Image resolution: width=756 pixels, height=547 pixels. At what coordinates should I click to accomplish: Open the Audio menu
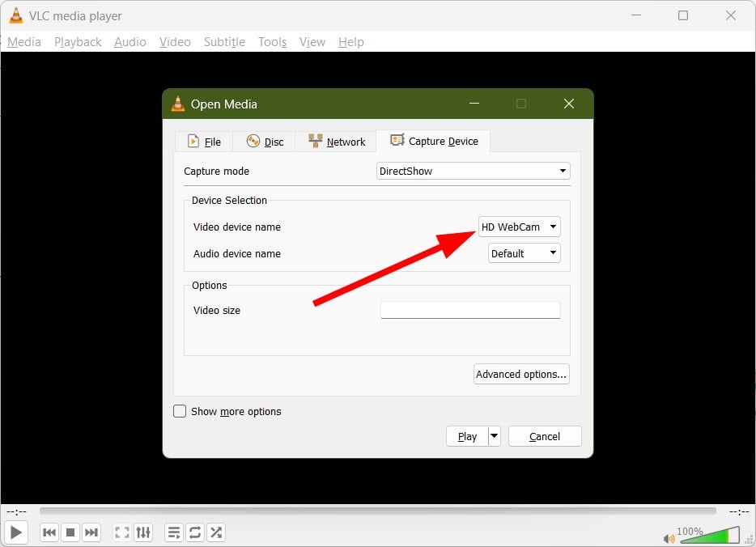[x=130, y=42]
